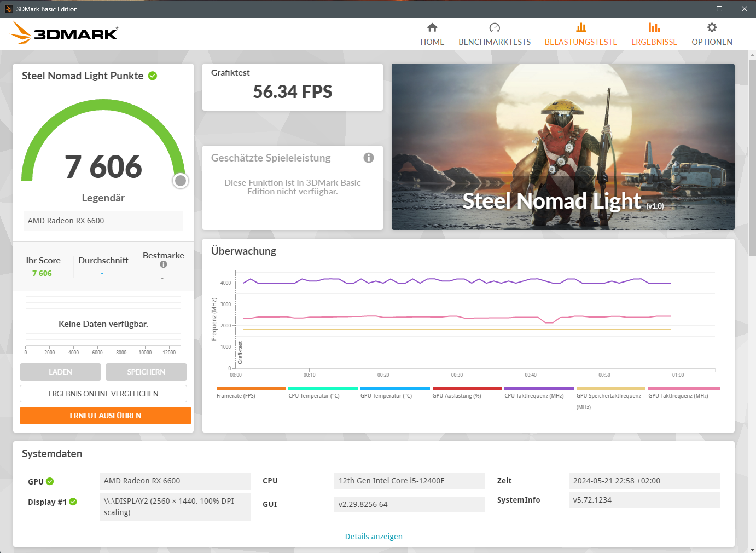Click the Keine Daten verfügbar message
The image size is (756, 553).
[103, 324]
